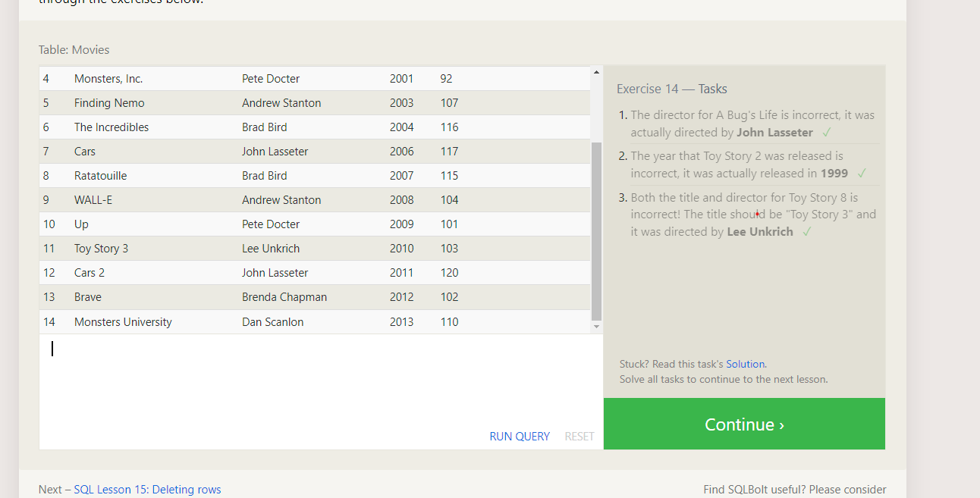The width and height of the screenshot is (980, 498).
Task: Reset the query editor
Action: tap(580, 436)
